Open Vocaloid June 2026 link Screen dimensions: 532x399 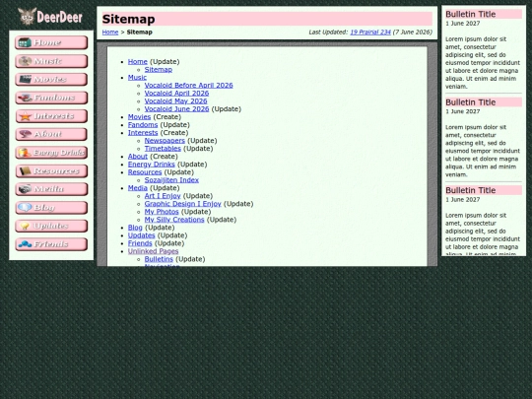click(176, 109)
